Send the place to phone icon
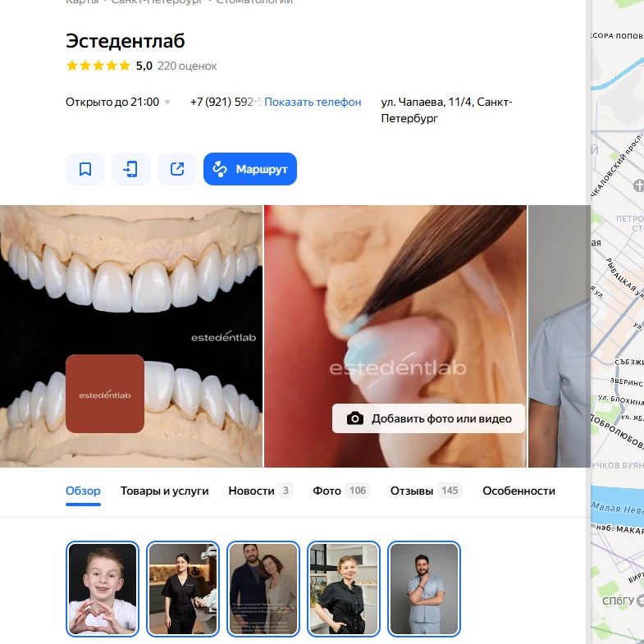644x644 pixels. [x=131, y=169]
